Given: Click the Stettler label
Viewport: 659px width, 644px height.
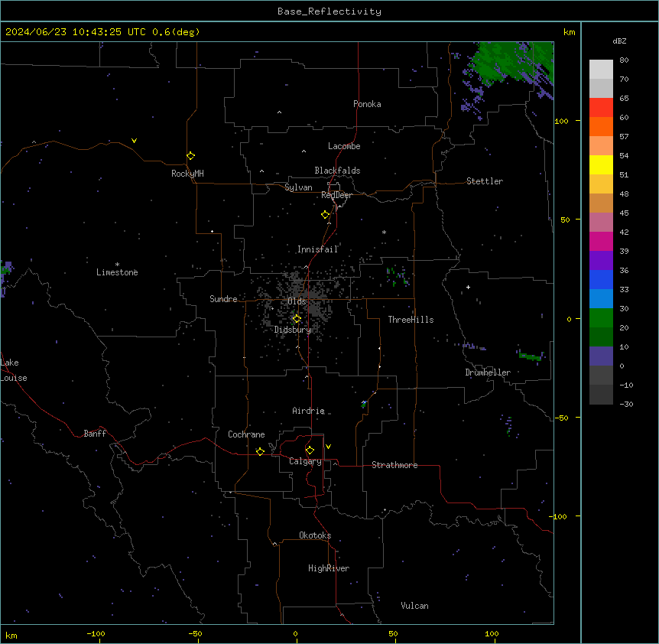Looking at the screenshot, I should [x=485, y=181].
